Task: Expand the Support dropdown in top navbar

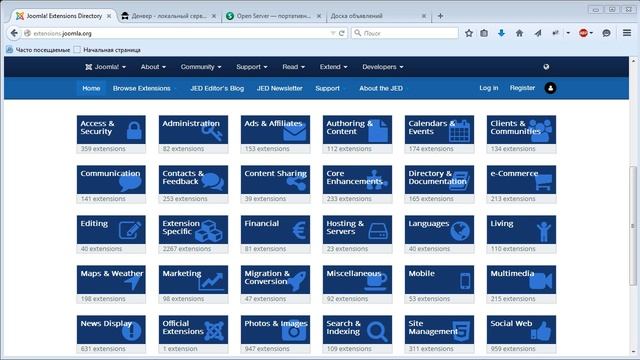Action: [x=252, y=67]
